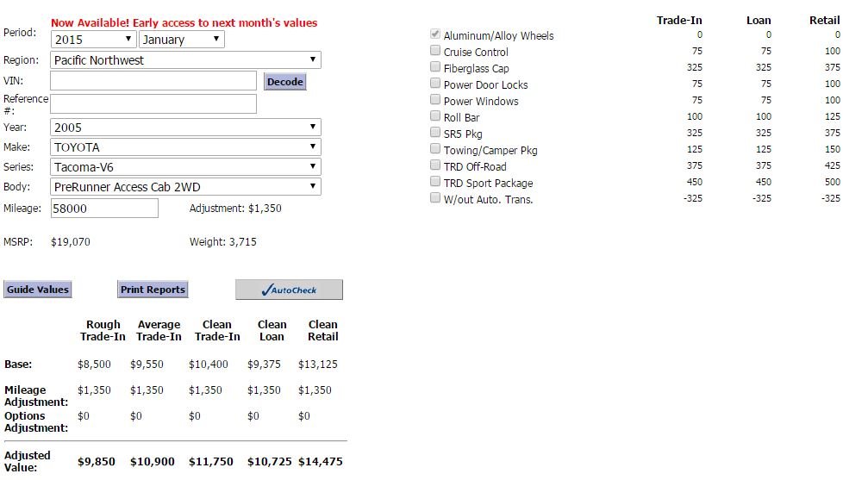Viewport: 868px width, 480px height.
Task: Click the Adjusted Value row label
Action: coord(27,461)
